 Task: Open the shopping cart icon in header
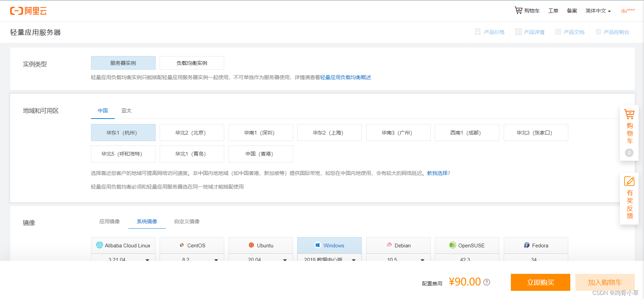(518, 11)
